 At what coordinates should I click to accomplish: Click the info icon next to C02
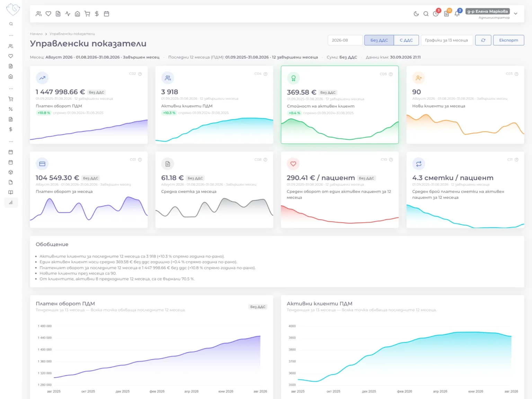tap(140, 74)
